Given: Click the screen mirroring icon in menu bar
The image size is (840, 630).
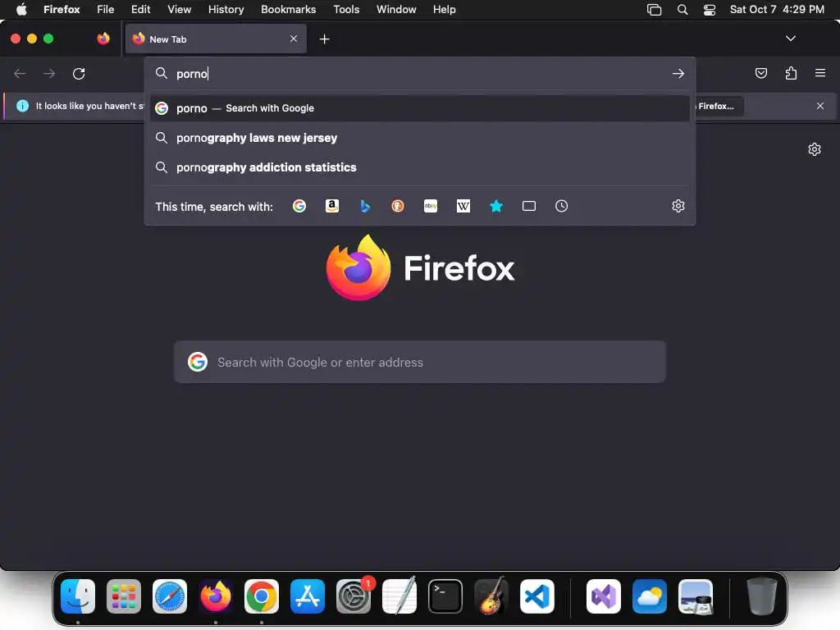Looking at the screenshot, I should 654,9.
